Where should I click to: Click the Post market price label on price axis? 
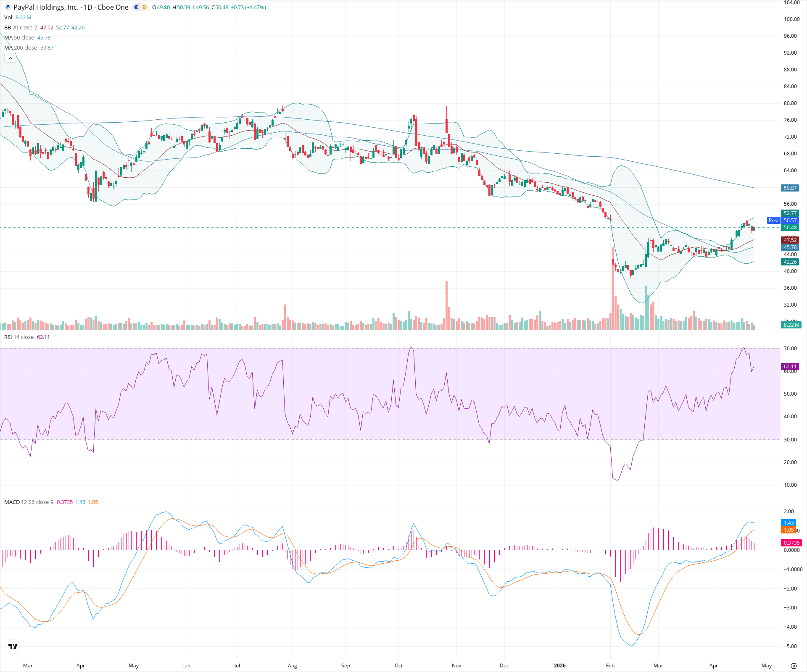tap(773, 220)
